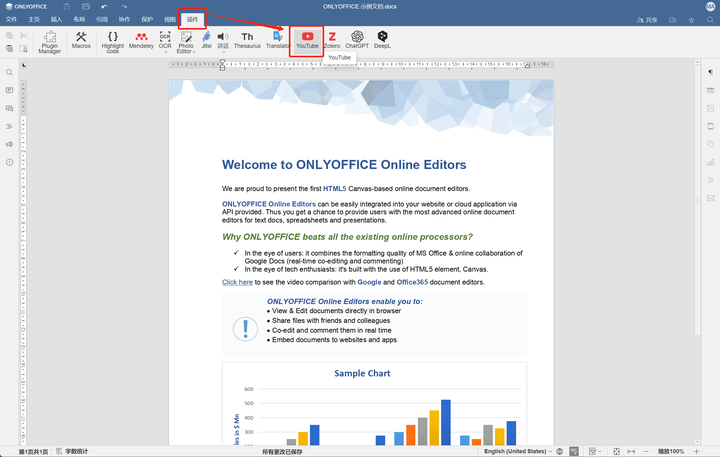This screenshot has width=720, height=457.
Task: Start the OCR plugin
Action: (165, 39)
